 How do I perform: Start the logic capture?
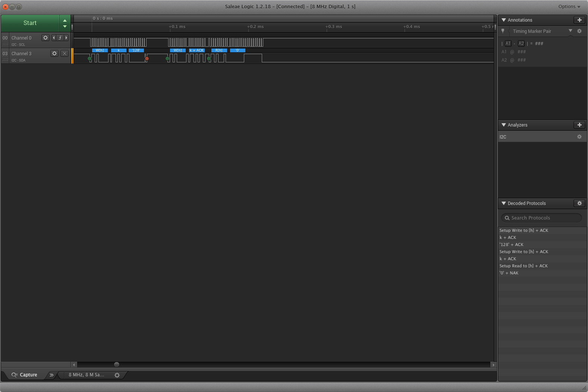point(30,23)
